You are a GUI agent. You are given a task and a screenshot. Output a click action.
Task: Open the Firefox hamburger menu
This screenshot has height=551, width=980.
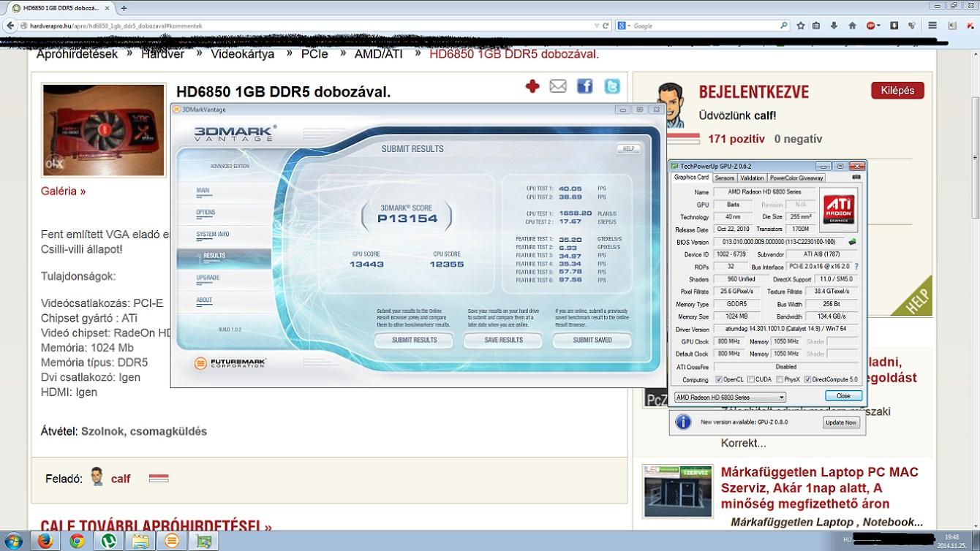932,26
